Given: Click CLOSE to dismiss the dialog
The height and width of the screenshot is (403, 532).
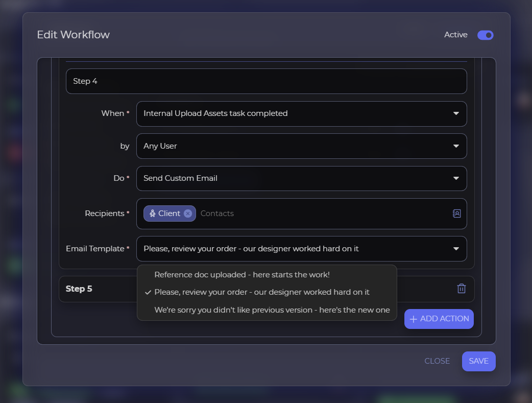Looking at the screenshot, I should point(437,361).
